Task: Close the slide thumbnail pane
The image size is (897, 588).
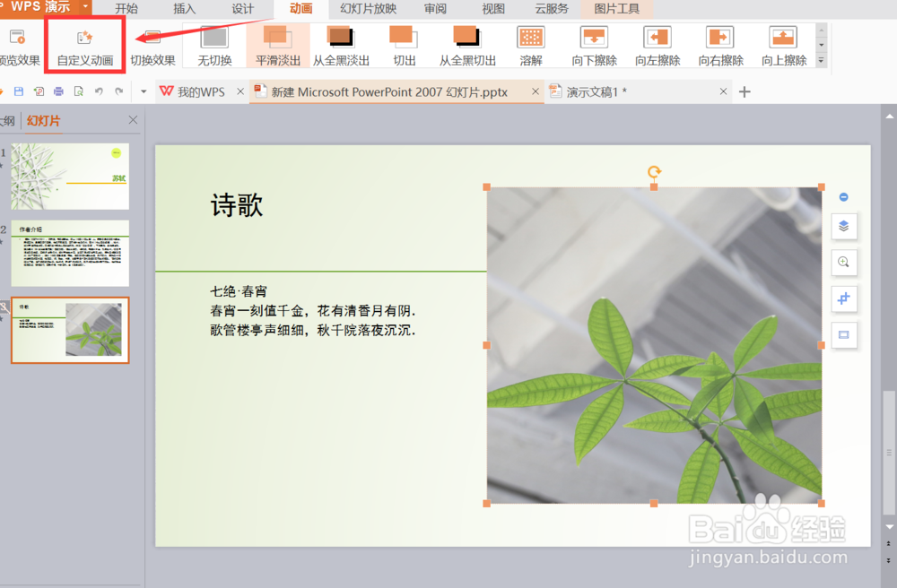Action: click(x=133, y=120)
